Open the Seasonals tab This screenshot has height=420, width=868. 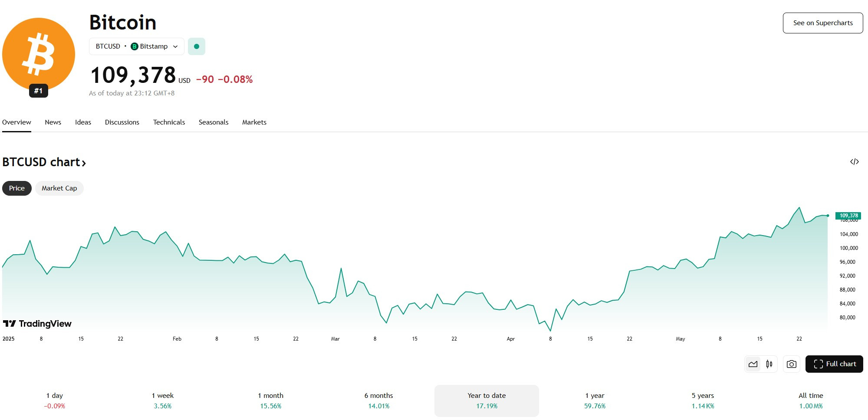point(214,122)
